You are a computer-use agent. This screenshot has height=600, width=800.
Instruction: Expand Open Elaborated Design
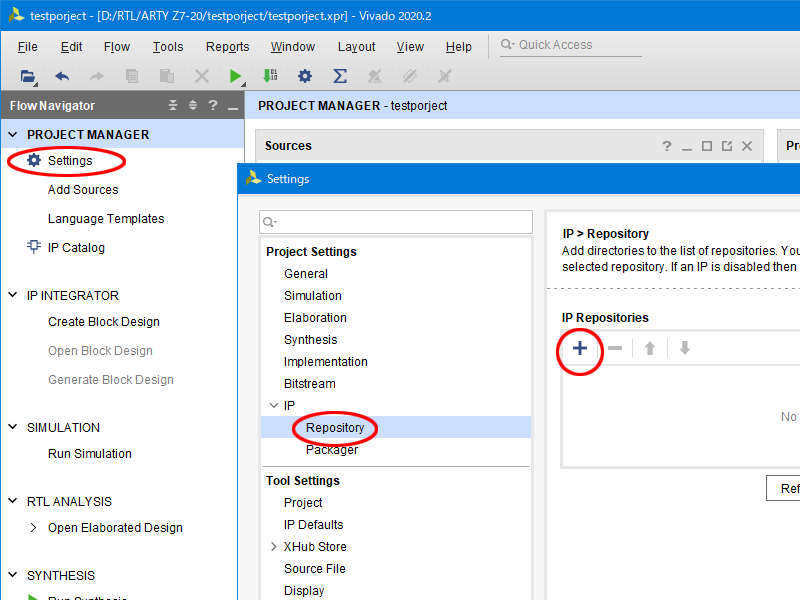pos(33,528)
